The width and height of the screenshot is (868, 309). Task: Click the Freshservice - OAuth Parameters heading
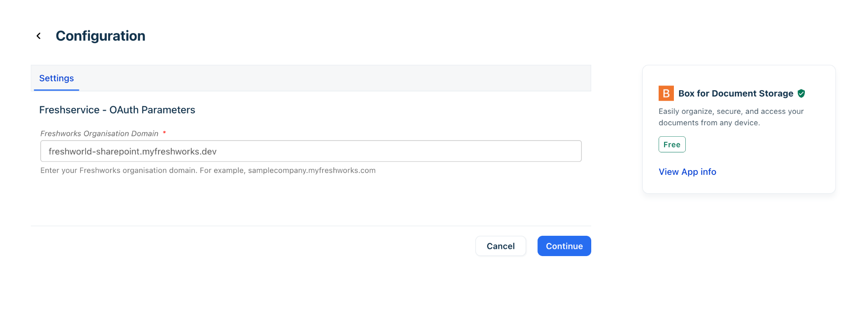(117, 110)
